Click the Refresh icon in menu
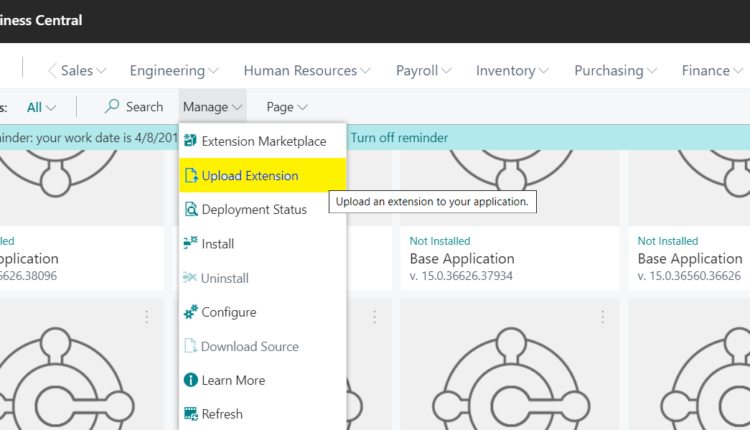Viewport: 750px width, 430px height. [190, 414]
